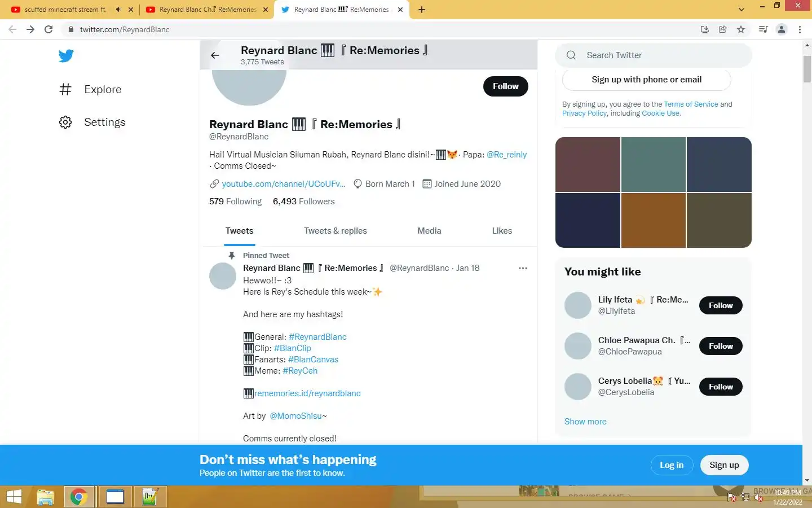
Task: Click the page's vertical scrollbar thumb
Action: tap(807, 69)
